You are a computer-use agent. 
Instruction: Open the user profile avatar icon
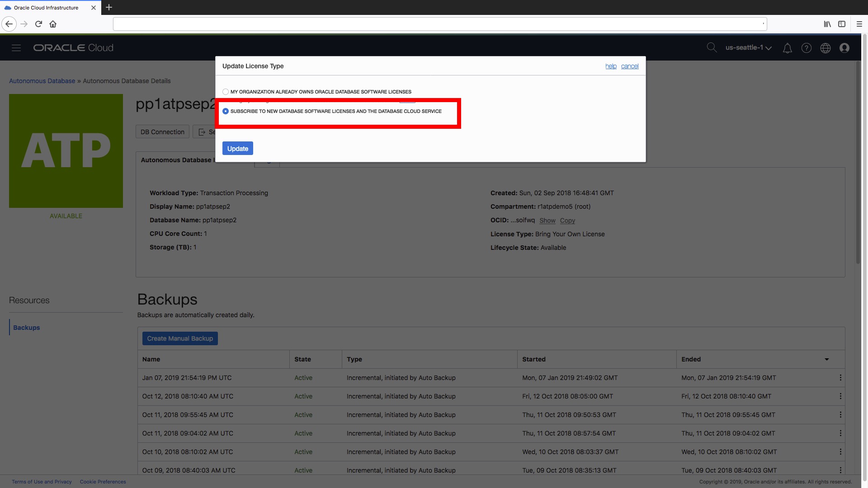(x=844, y=48)
